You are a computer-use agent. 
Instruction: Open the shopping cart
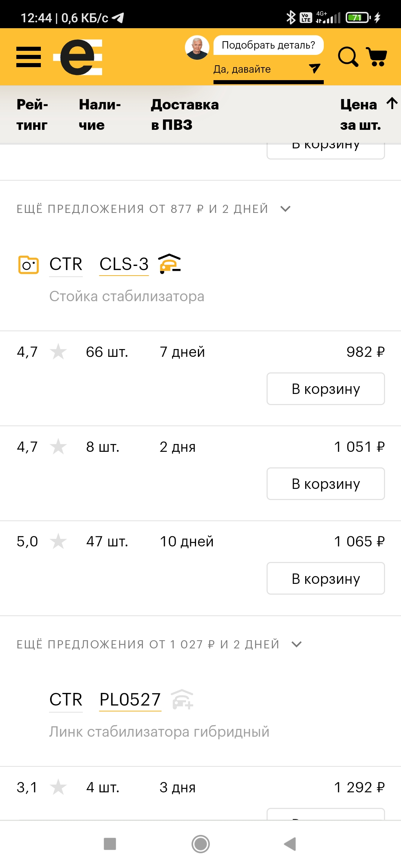coord(376,57)
